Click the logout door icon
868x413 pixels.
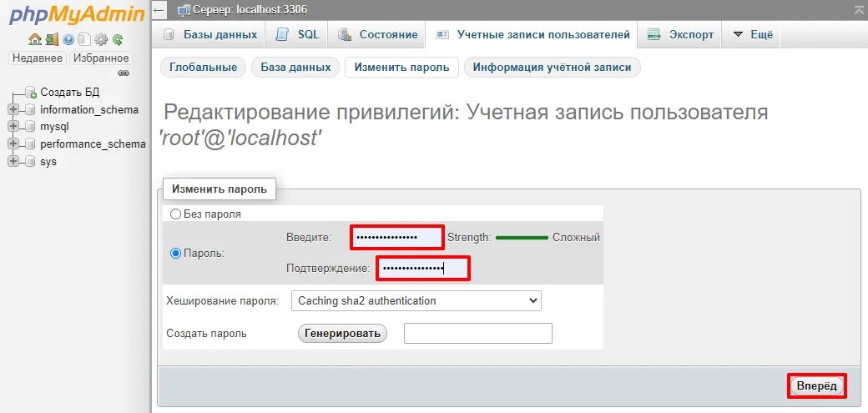point(52,40)
